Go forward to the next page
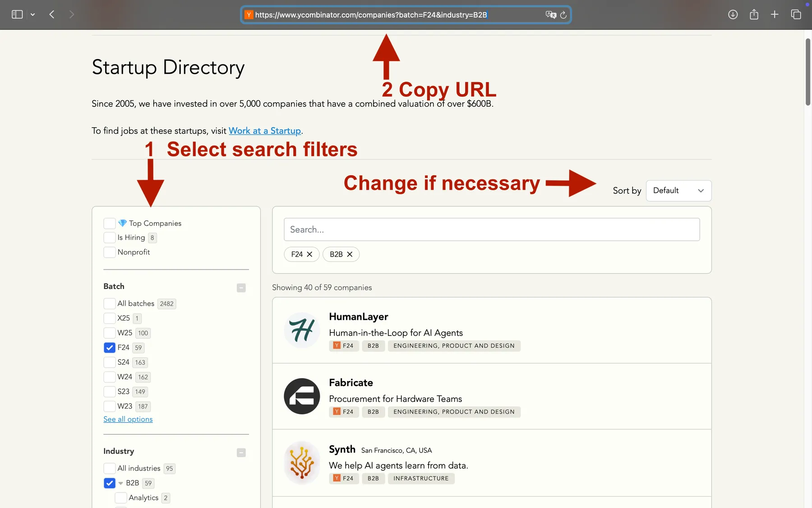 (72, 14)
